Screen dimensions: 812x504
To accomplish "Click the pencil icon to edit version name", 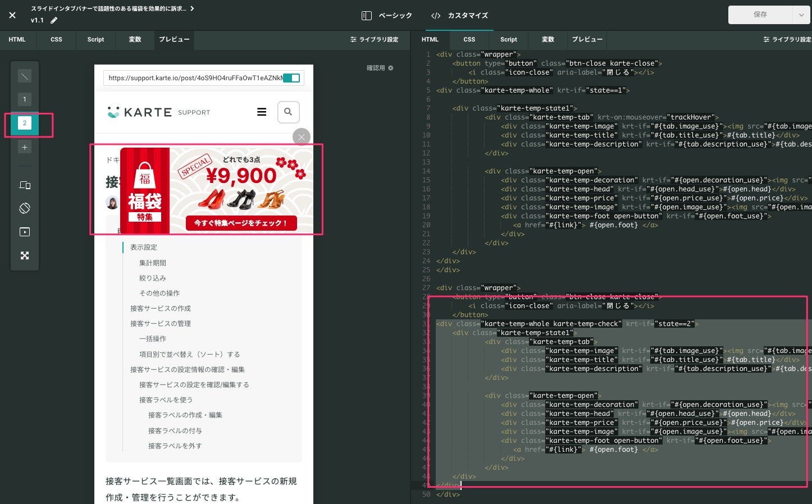I will click(x=54, y=20).
